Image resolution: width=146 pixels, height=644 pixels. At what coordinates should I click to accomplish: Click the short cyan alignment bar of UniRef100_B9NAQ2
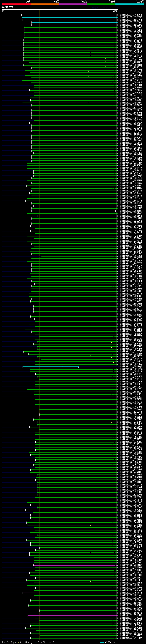pyautogui.click(x=51, y=367)
